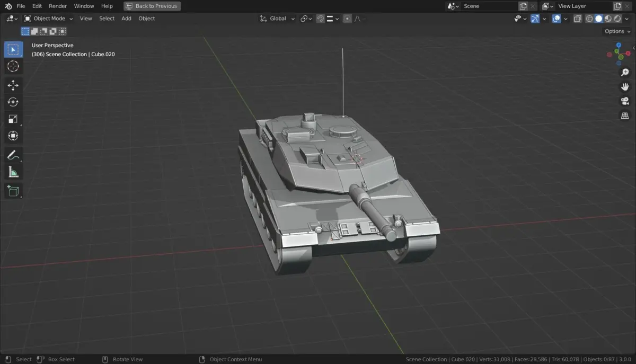Toggle the show gizmo button
Viewport: 636px width, 364px height.
pos(535,19)
